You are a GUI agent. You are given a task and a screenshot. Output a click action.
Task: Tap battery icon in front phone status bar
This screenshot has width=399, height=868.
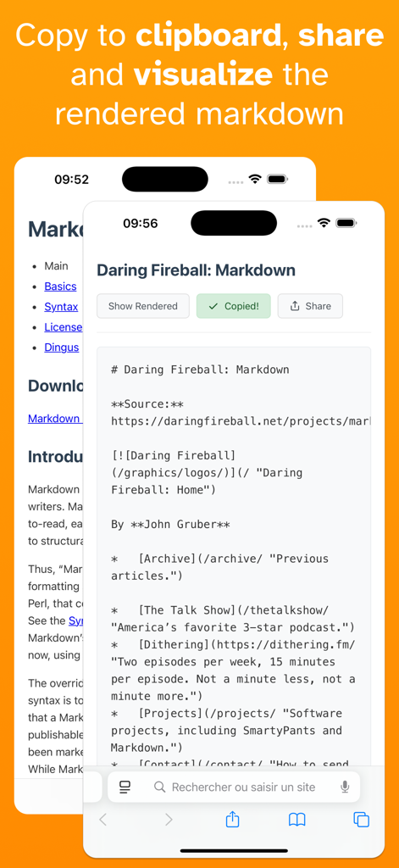click(x=346, y=223)
